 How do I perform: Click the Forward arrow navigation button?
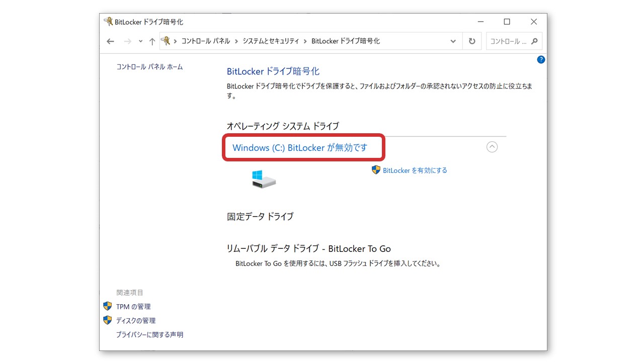[x=127, y=41]
